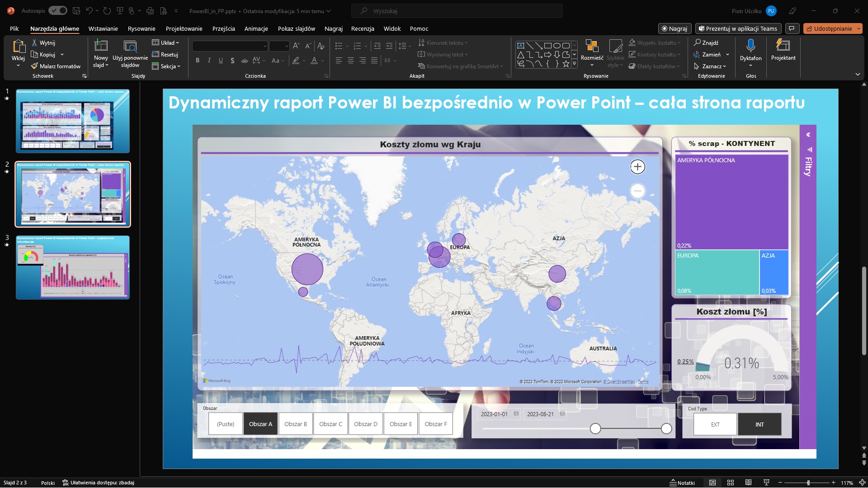Select slide 3 thumbnail
868x488 pixels.
click(x=73, y=267)
